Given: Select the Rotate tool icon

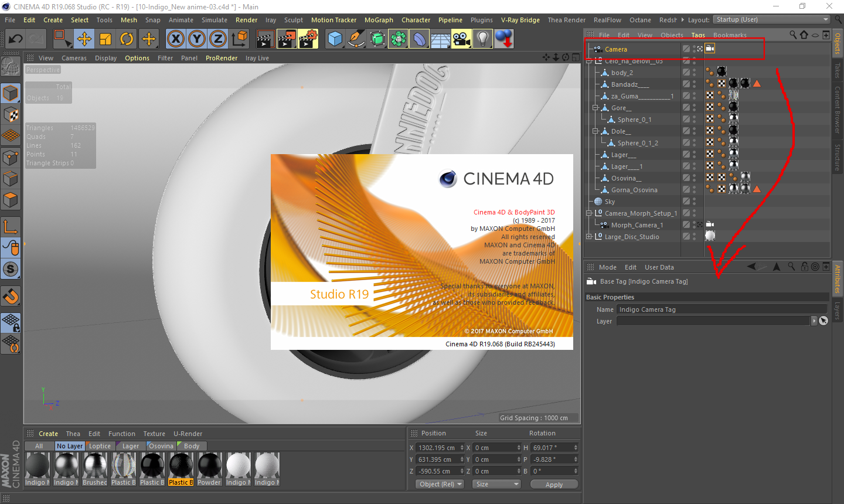Looking at the screenshot, I should point(127,39).
